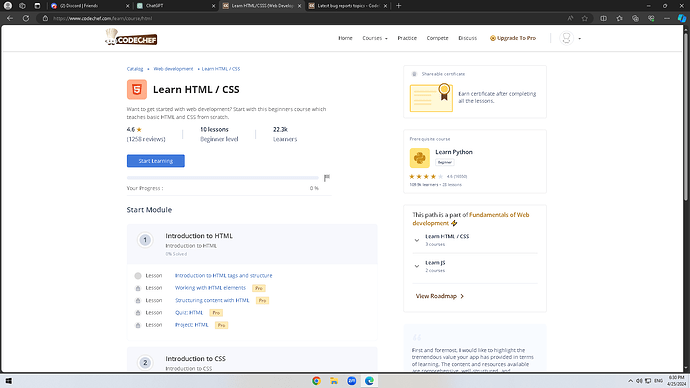
Task: Open Introduction to HTML tags and structure lesson
Action: pyautogui.click(x=224, y=276)
